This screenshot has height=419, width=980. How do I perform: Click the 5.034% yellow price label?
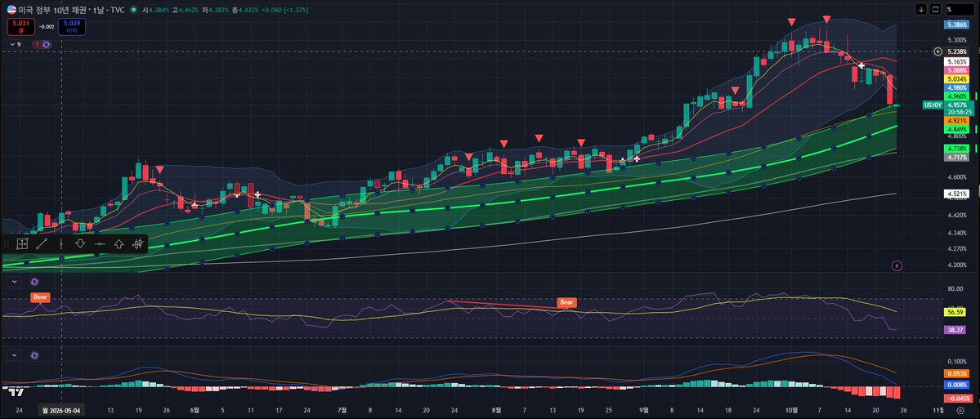point(957,79)
